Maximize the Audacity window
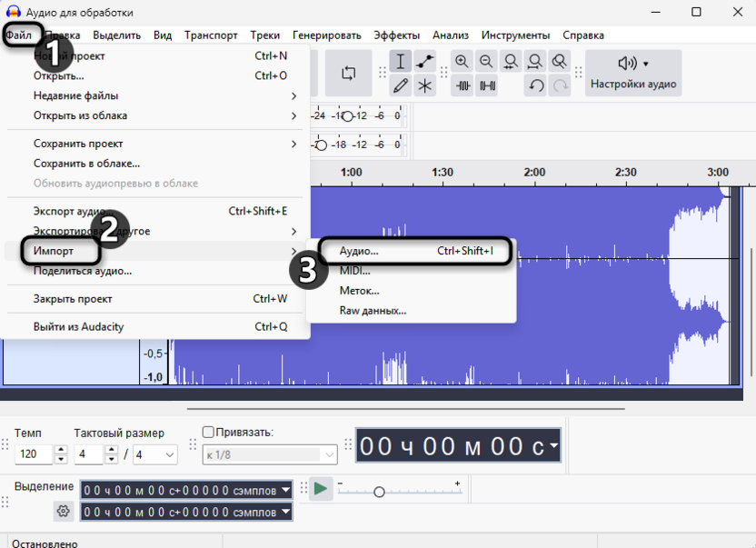This screenshot has height=548, width=756. click(x=696, y=12)
